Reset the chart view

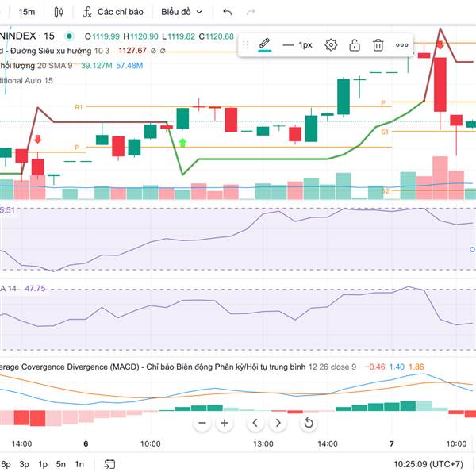click(x=309, y=423)
